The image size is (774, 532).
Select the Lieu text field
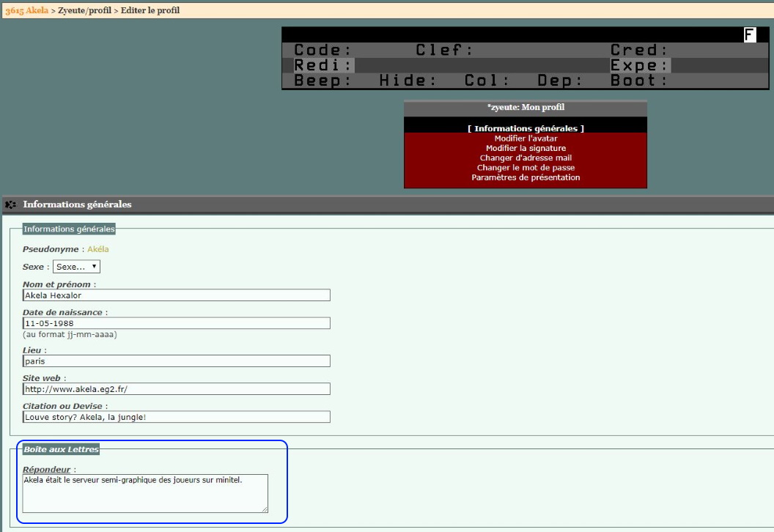point(176,361)
